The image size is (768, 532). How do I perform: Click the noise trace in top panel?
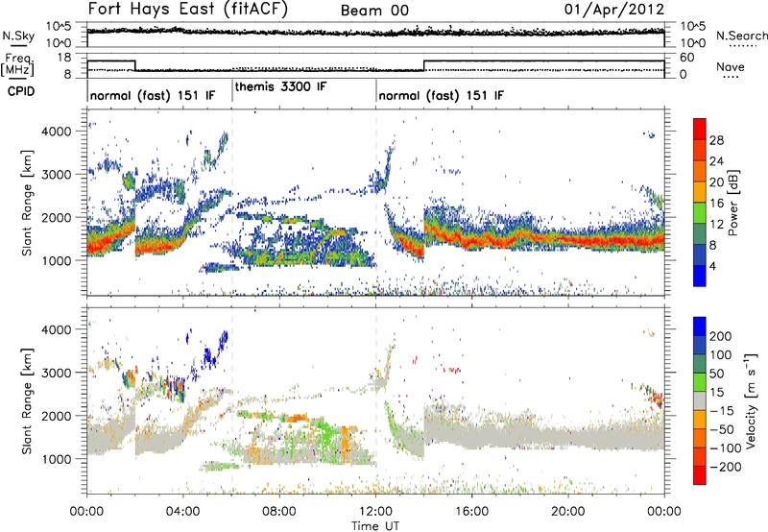(x=375, y=33)
